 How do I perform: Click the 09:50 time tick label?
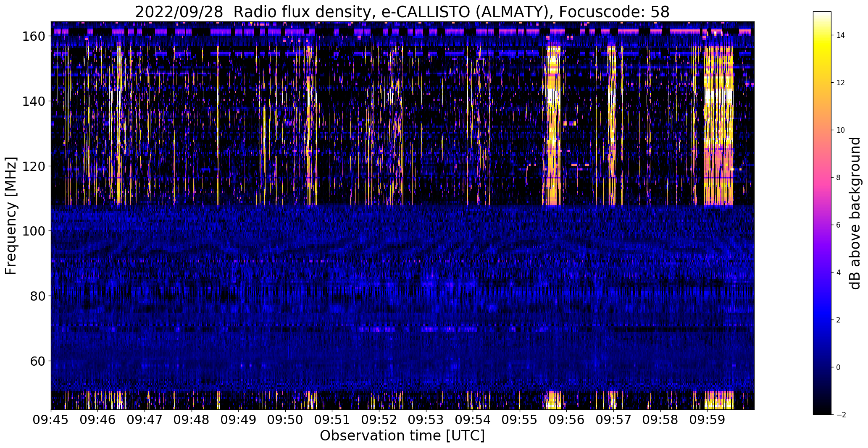286,420
